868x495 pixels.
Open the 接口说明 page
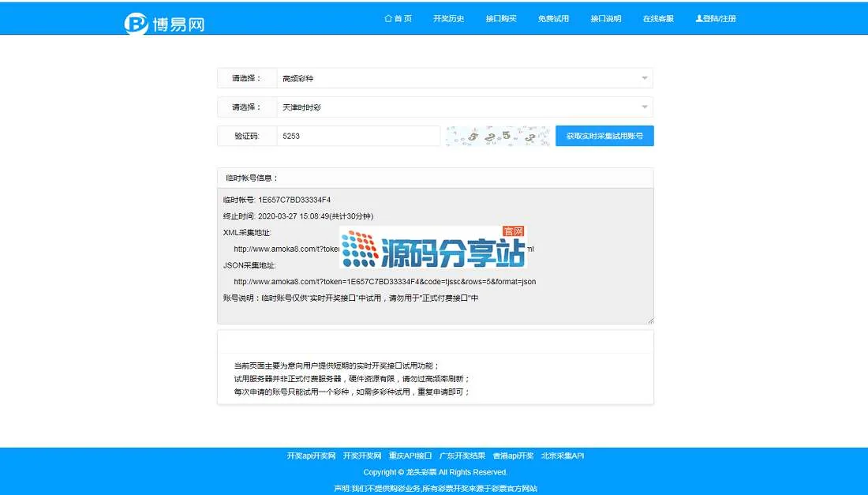(x=605, y=18)
